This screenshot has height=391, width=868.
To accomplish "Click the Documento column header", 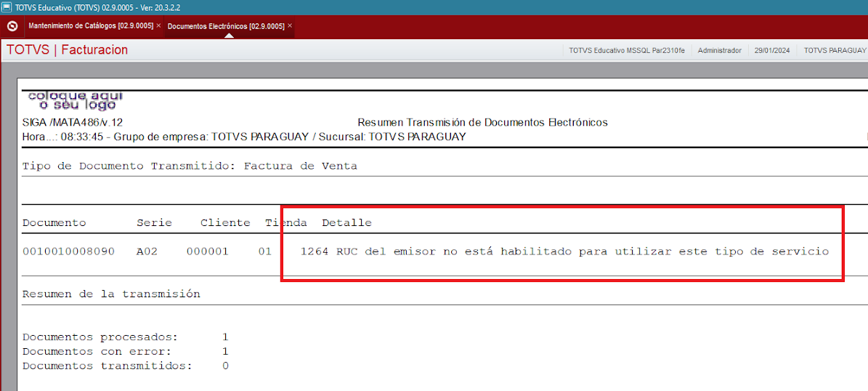I will (x=54, y=223).
